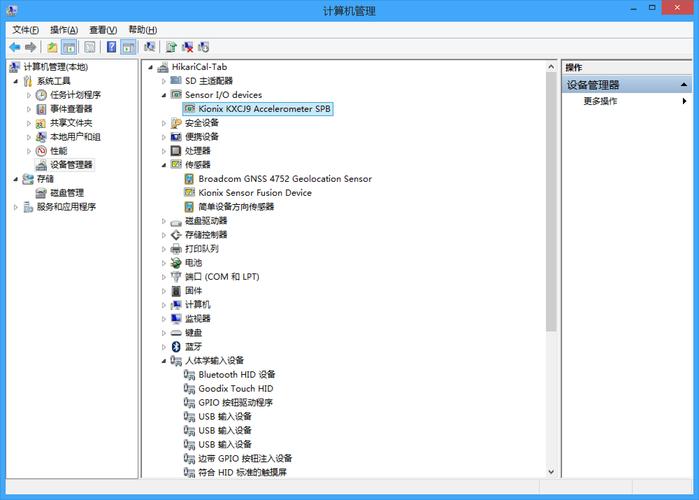Select Kionix Sensor Fusion Device
The width and height of the screenshot is (699, 500).
pos(255,193)
